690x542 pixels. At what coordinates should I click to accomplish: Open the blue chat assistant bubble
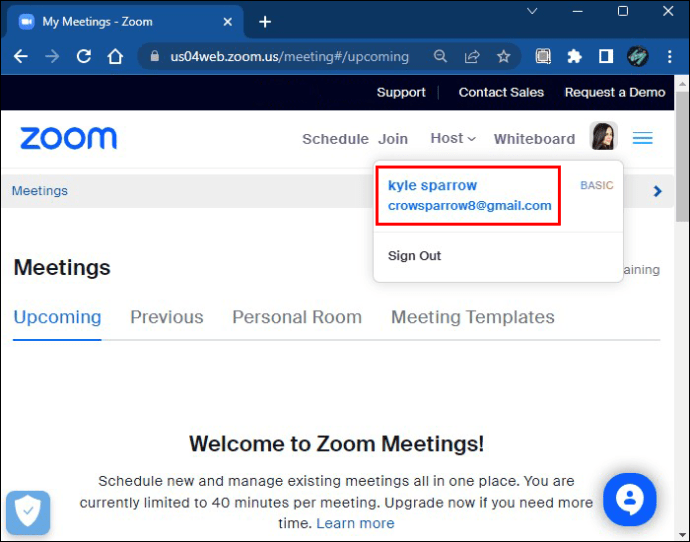tap(630, 499)
